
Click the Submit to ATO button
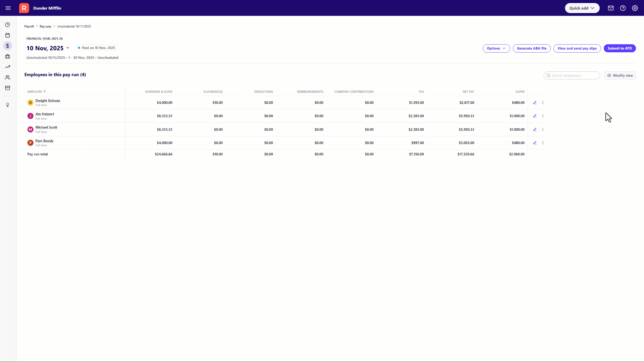point(620,48)
